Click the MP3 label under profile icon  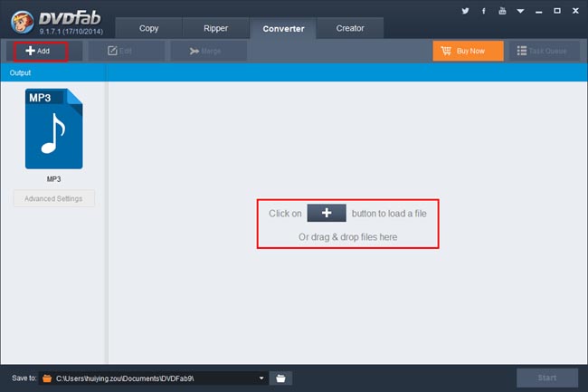(x=53, y=179)
